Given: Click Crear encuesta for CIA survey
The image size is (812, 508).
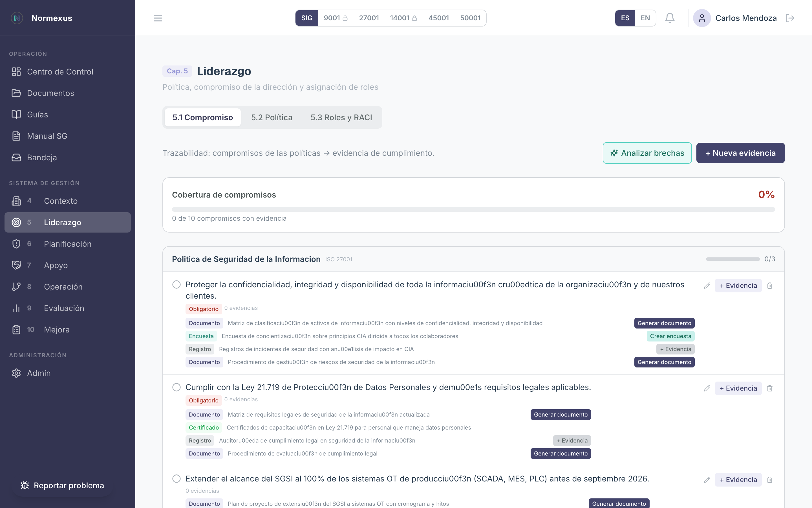Looking at the screenshot, I should pos(670,336).
